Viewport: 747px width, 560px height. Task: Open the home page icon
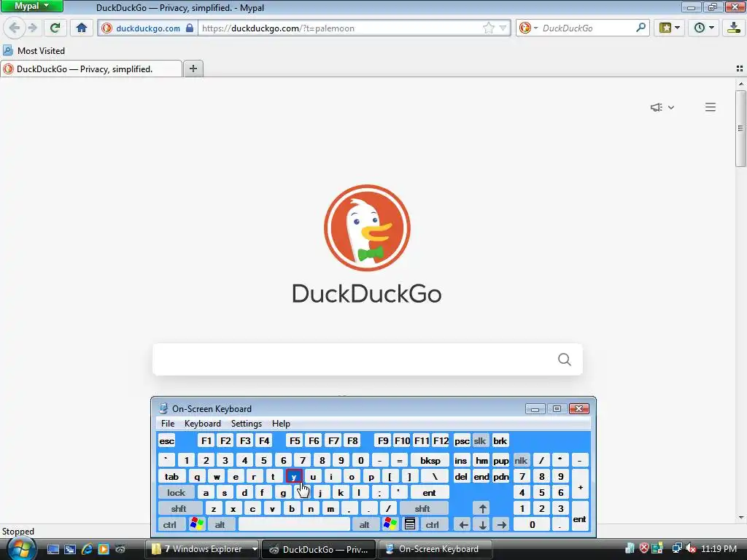[x=82, y=28]
